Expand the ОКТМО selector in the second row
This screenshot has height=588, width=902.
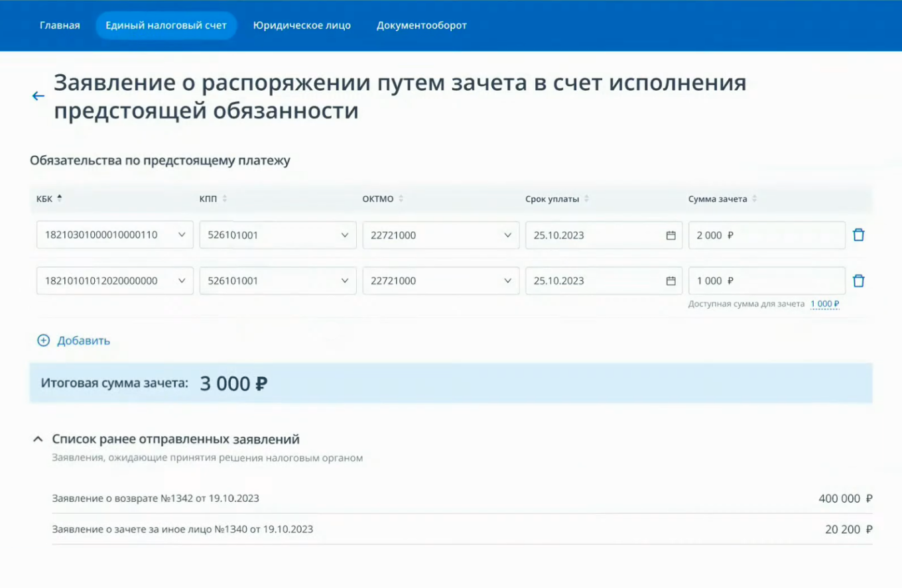pos(509,280)
